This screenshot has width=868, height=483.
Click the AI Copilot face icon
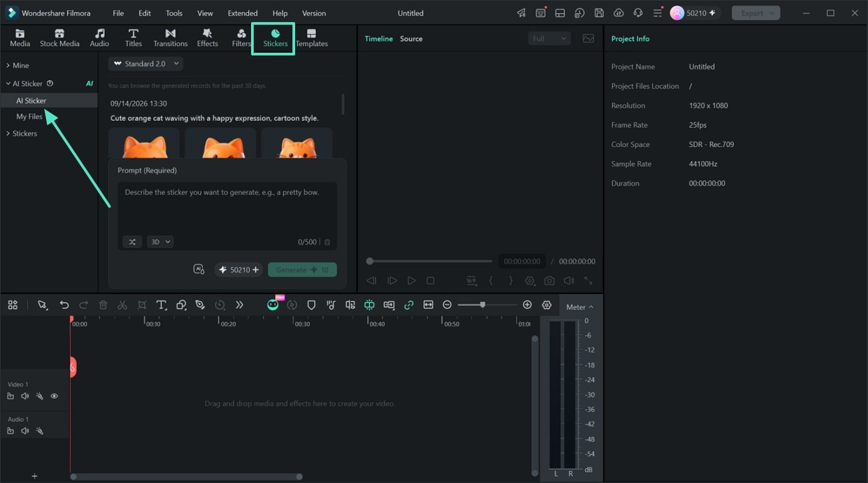tap(273, 305)
